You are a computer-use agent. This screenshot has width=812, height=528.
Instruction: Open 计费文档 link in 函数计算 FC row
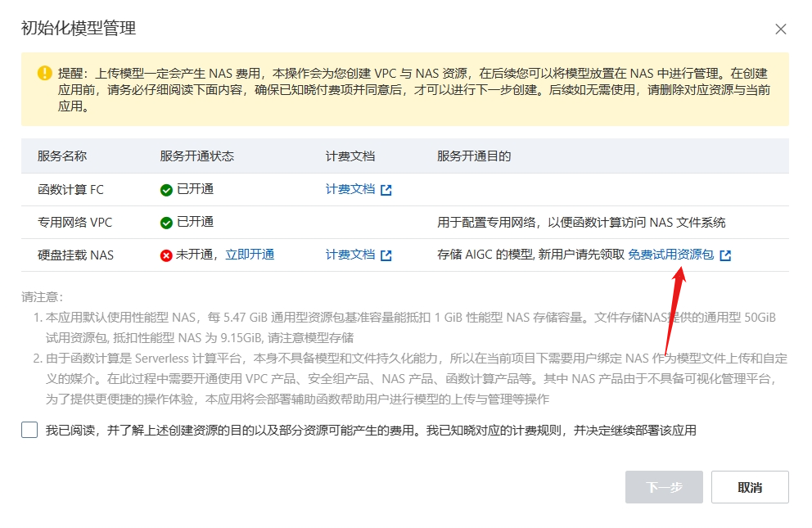tap(350, 189)
